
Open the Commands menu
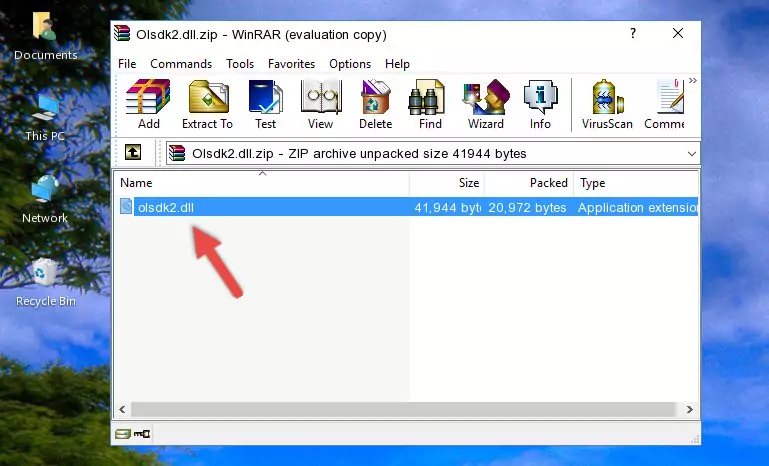tap(181, 64)
